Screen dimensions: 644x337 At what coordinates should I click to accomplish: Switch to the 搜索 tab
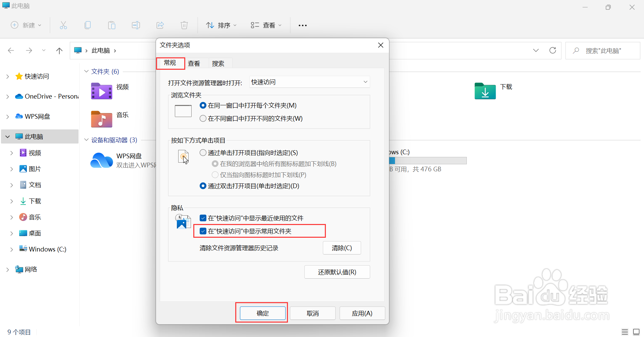click(x=218, y=63)
